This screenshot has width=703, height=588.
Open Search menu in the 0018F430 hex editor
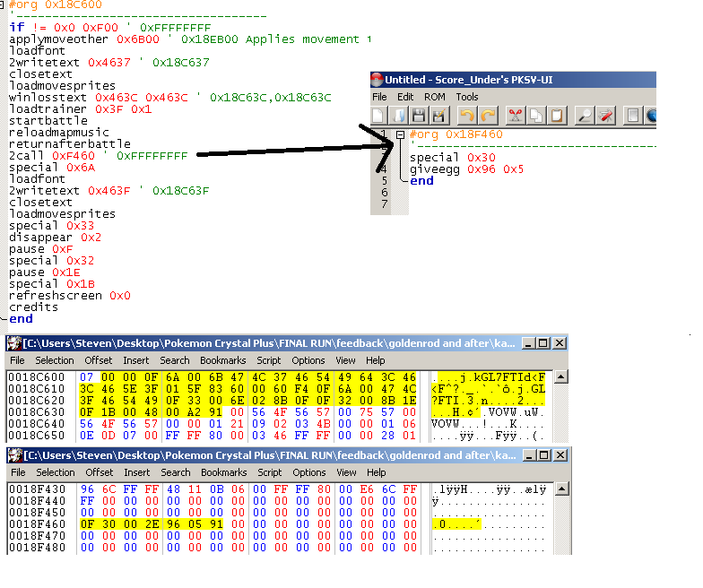176,472
